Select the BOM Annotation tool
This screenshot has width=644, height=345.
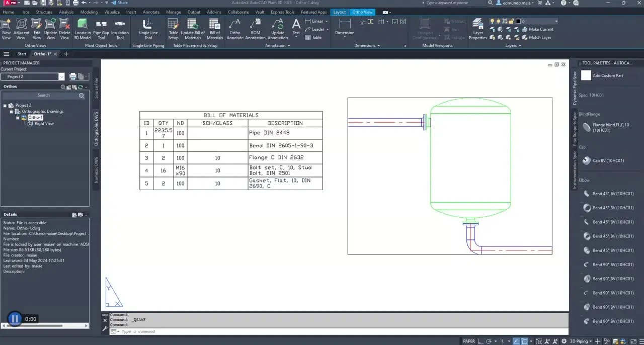[256, 29]
